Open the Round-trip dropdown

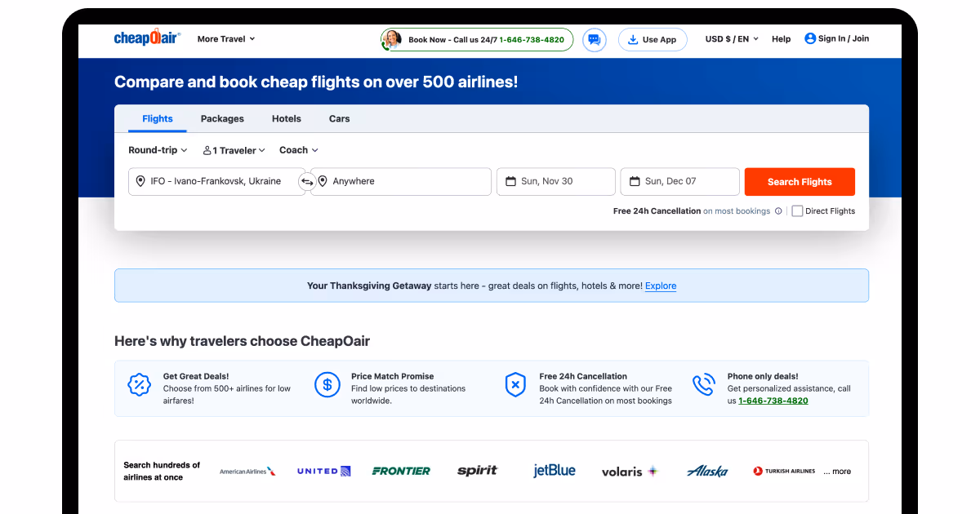tap(157, 150)
